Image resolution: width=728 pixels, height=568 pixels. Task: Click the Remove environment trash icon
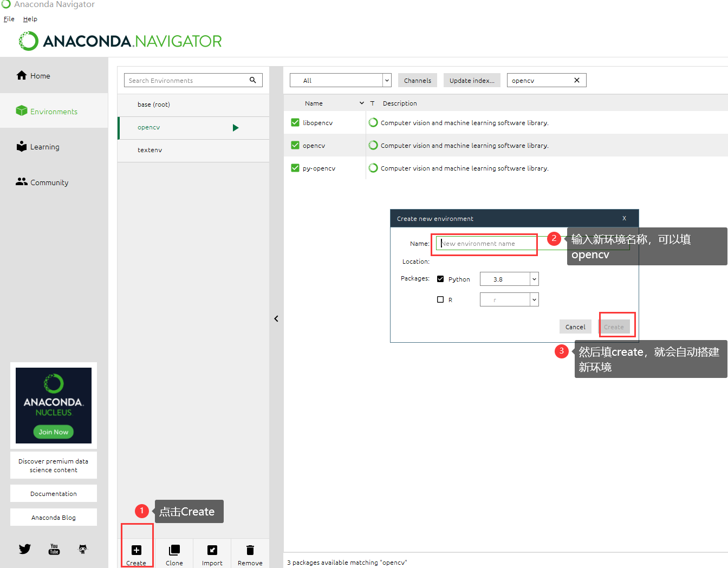(250, 550)
